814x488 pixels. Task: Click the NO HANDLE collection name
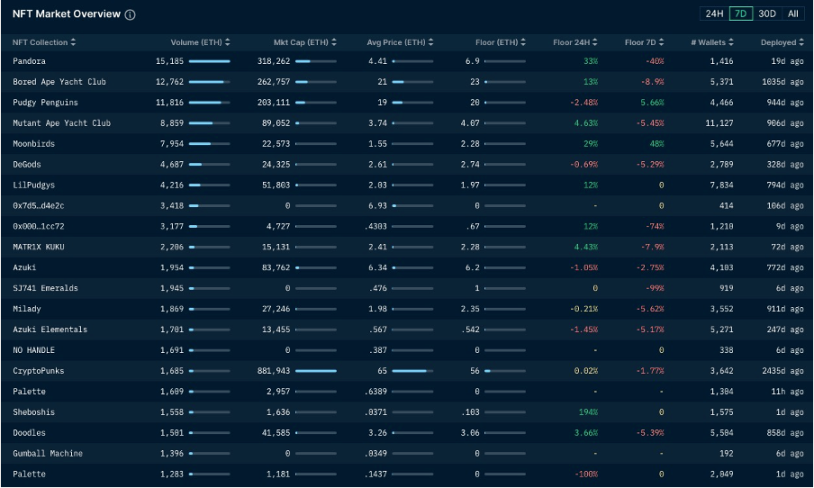coord(34,350)
